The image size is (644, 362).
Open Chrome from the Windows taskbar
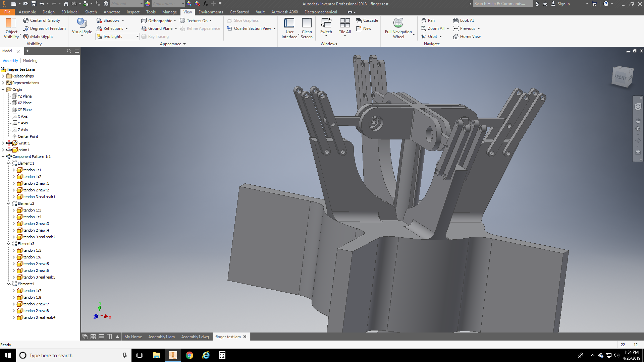[190, 355]
